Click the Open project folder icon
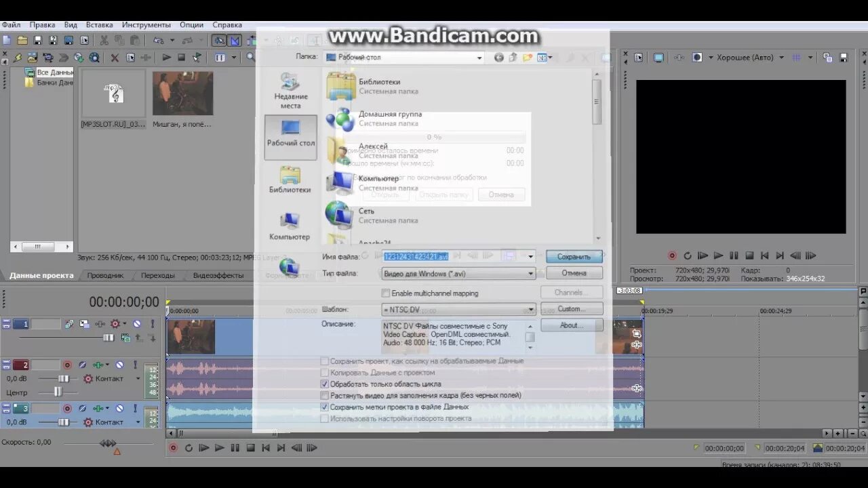This screenshot has height=488, width=868. pyautogui.click(x=22, y=41)
